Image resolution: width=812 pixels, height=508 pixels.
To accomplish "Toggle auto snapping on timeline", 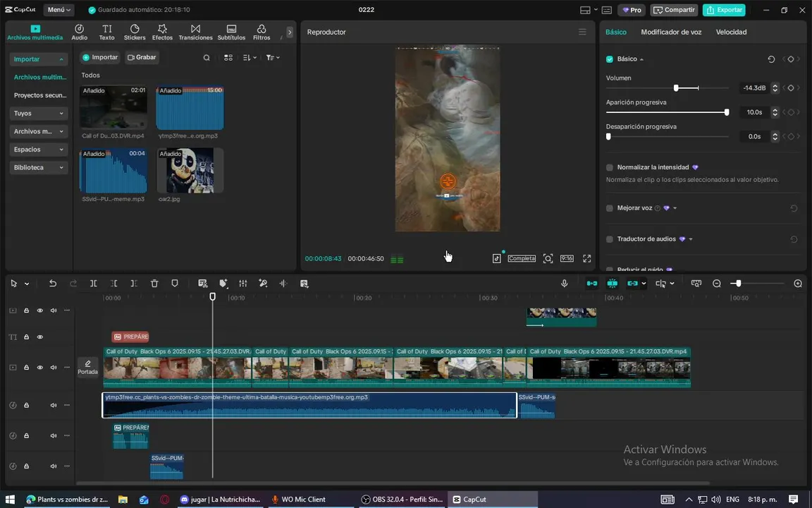I will tap(612, 283).
